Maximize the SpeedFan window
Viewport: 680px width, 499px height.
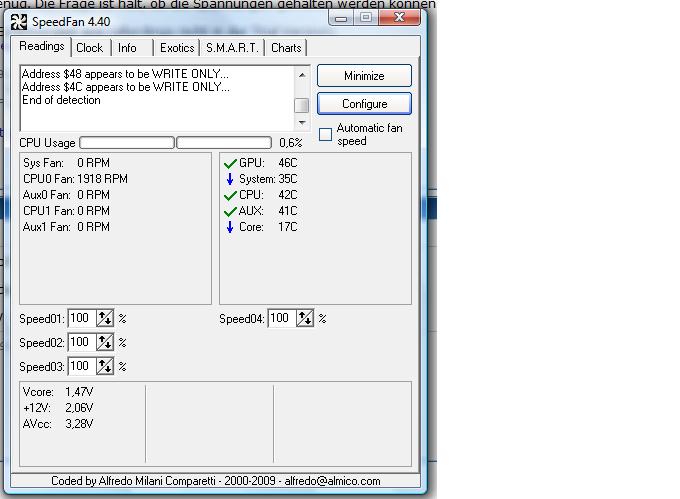pyautogui.click(x=366, y=18)
